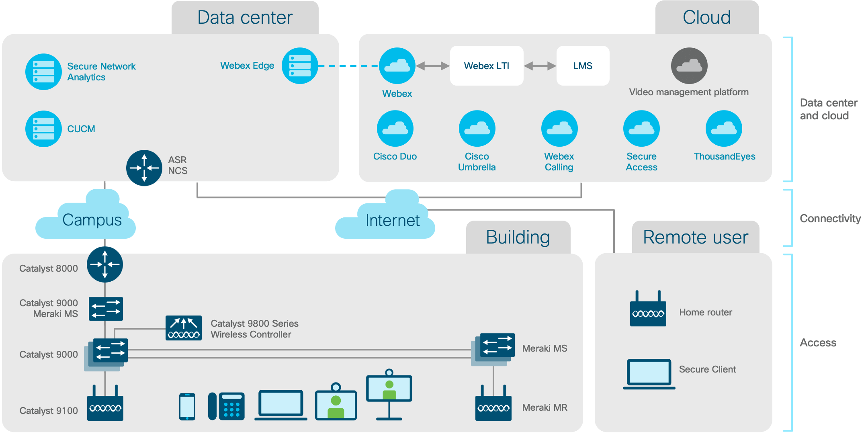Click the desk phone keypad icon
The height and width of the screenshot is (434, 868).
[x=227, y=406]
